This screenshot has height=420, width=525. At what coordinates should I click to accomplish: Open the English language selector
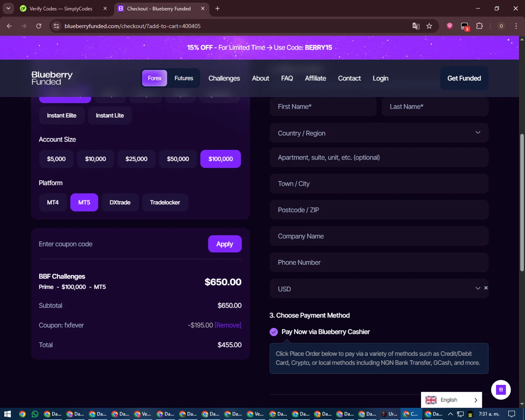point(451,400)
